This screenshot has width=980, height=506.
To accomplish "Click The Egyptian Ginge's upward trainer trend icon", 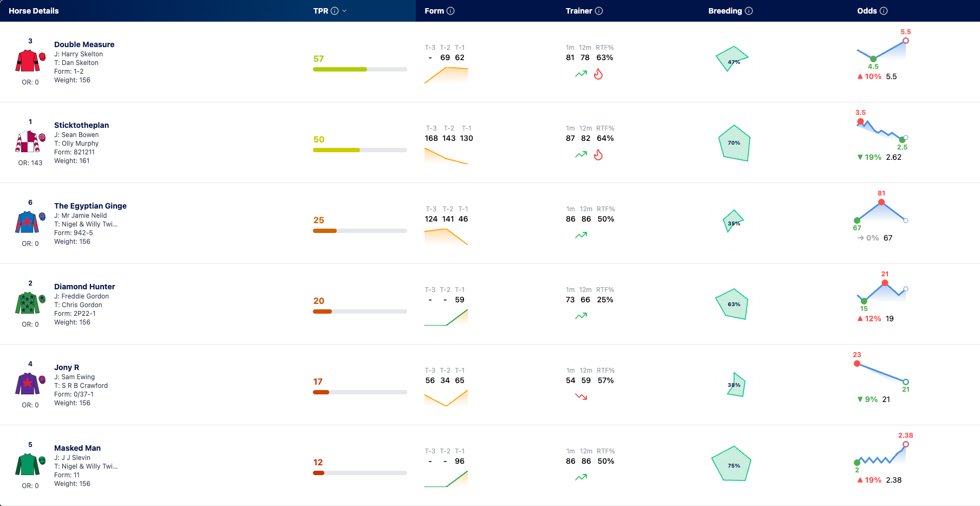I will (x=581, y=235).
